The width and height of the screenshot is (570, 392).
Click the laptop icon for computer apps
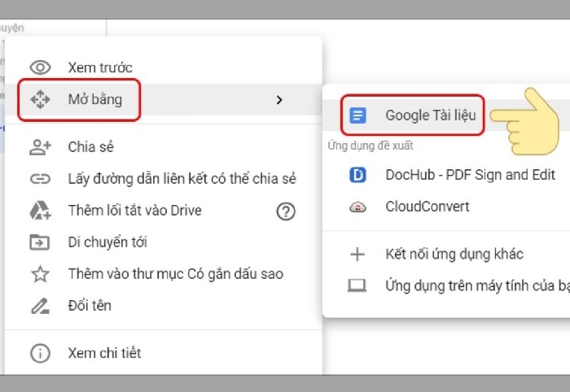357,285
